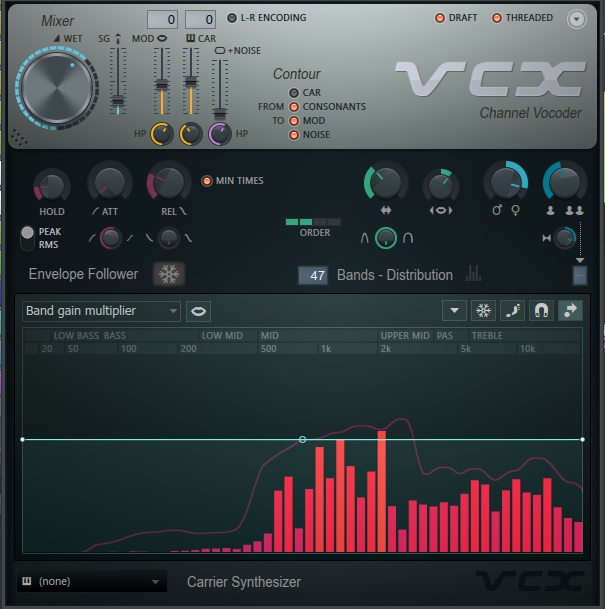Toggle MIN TIMES option
This screenshot has height=609, width=605.
coord(207,181)
